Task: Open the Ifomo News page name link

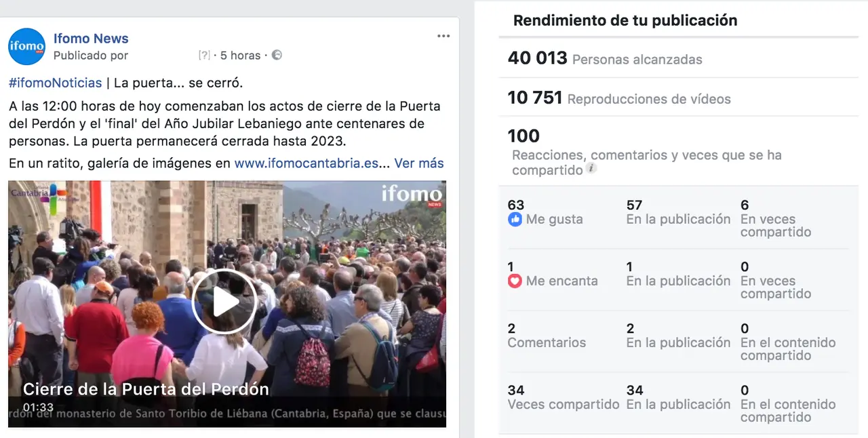Action: (x=91, y=39)
